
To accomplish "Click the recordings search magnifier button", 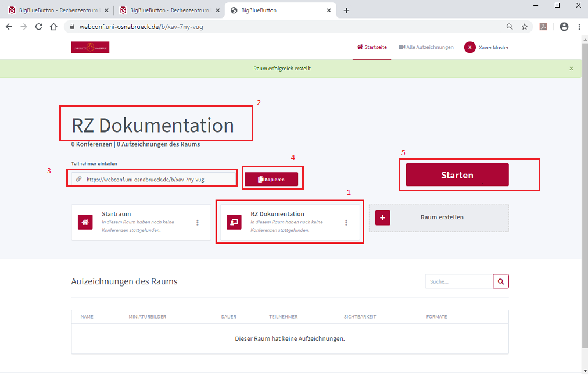I will point(501,281).
